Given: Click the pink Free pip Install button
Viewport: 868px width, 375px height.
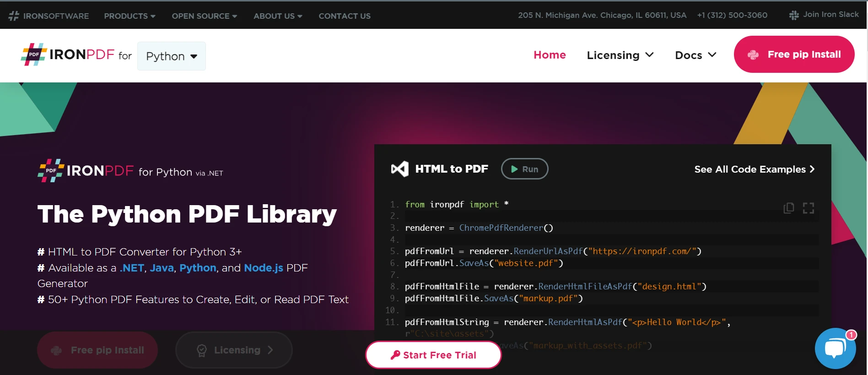Looking at the screenshot, I should tap(794, 54).
